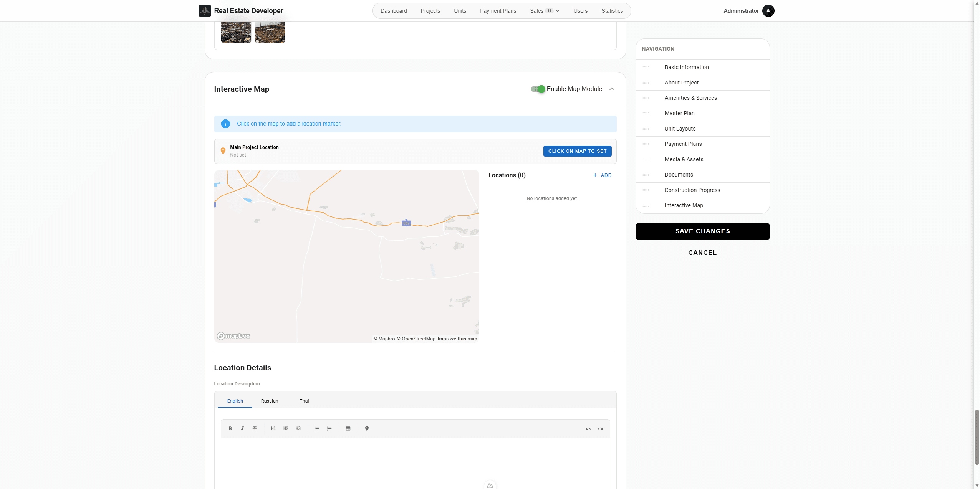Jump to Amenities & Services section
This screenshot has height=489, width=980.
click(690, 98)
